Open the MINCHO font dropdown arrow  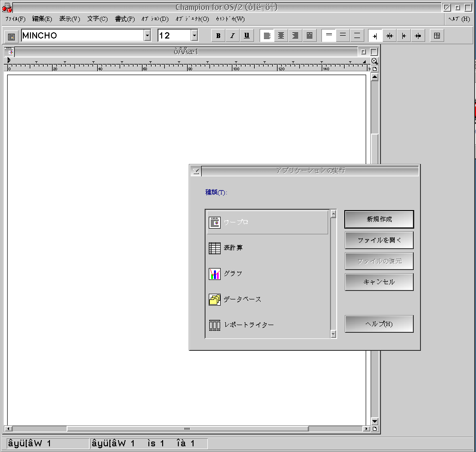pyautogui.click(x=147, y=36)
